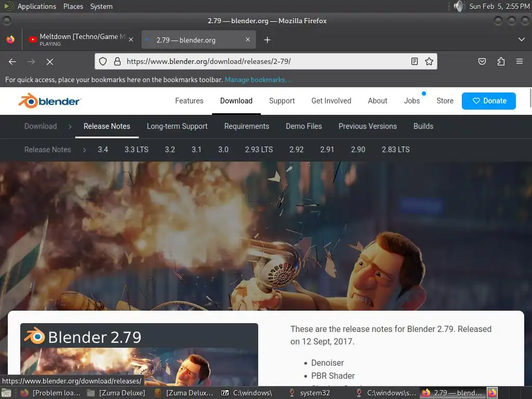The image size is (532, 399).
Task: Open the 2.83 LTS release notes
Action: [395, 150]
